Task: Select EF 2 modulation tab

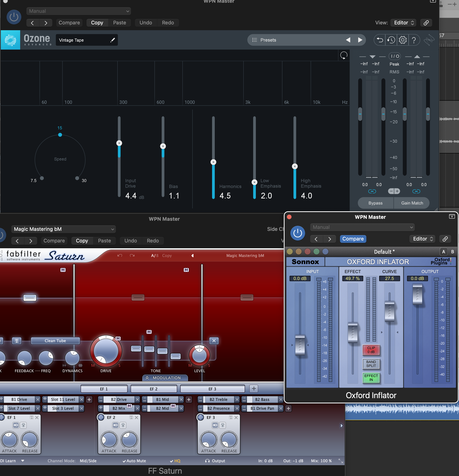Action: [x=154, y=389]
